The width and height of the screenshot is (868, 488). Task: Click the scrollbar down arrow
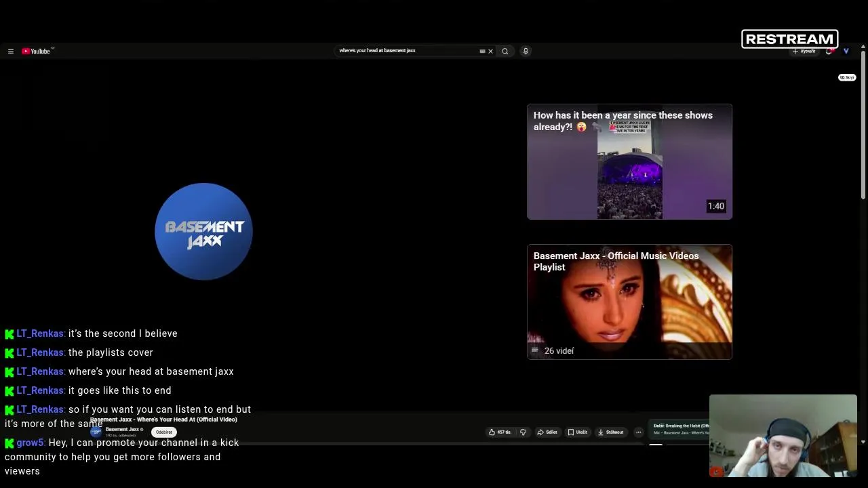863,442
